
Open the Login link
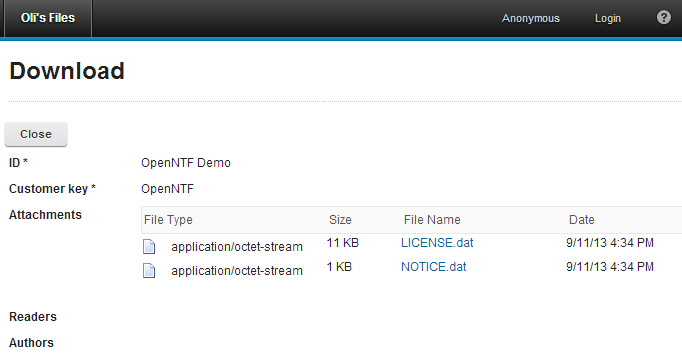point(608,18)
